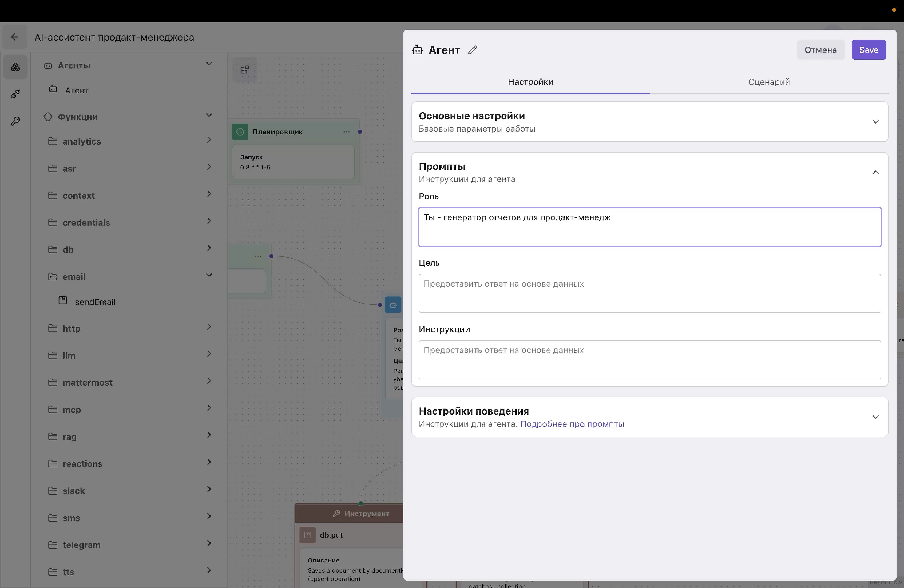The height and width of the screenshot is (588, 904).
Task: Expand Основные настройки section
Action: click(x=649, y=121)
